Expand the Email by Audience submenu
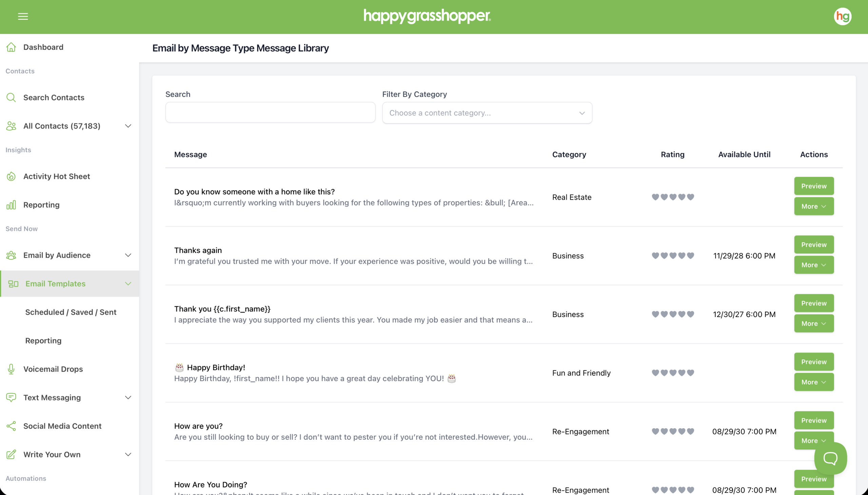The height and width of the screenshot is (495, 868). point(128,255)
